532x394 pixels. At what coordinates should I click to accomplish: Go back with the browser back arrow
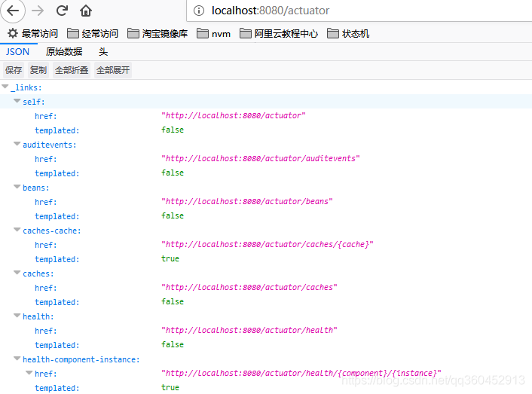(13, 11)
